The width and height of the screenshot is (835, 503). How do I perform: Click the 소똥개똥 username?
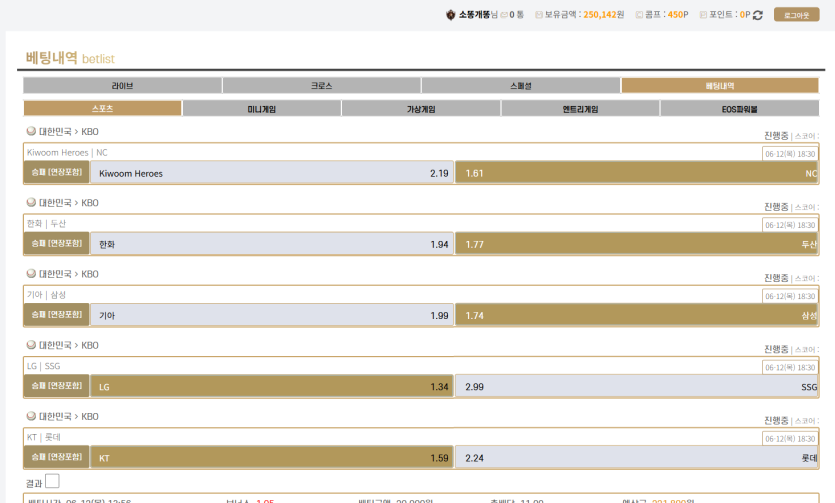pos(474,15)
